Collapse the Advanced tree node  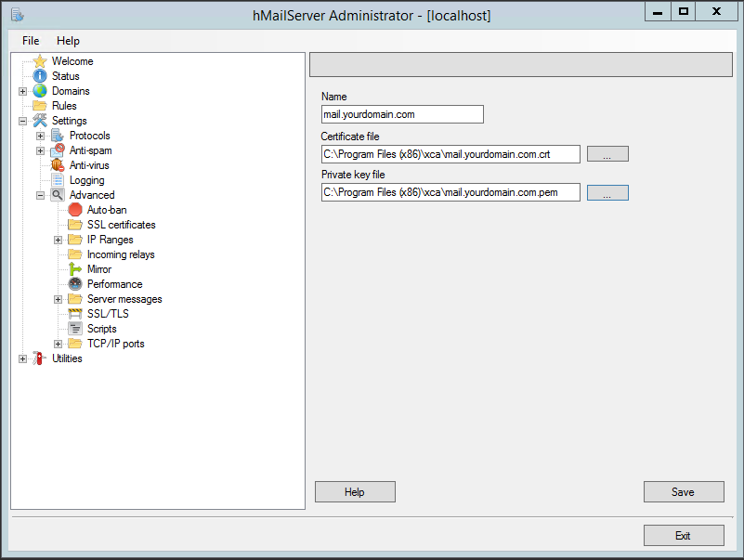(40, 195)
